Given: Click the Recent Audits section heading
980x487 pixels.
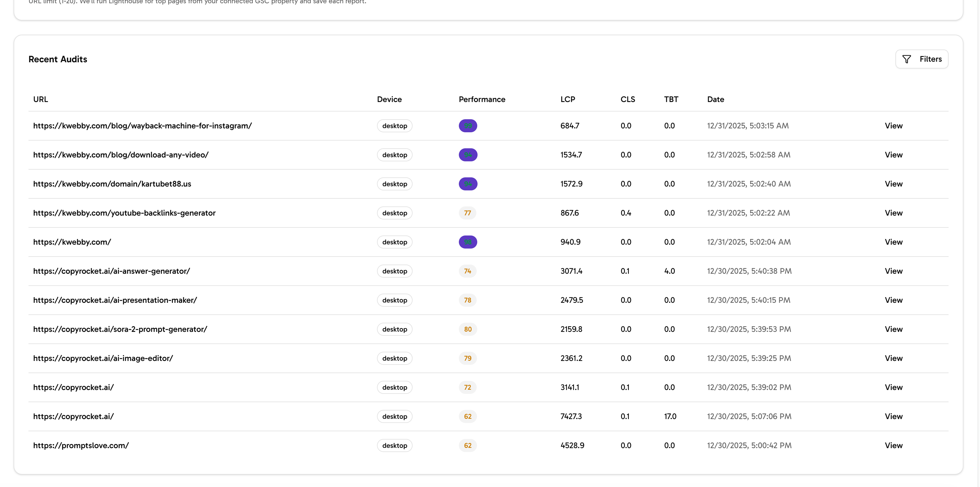Looking at the screenshot, I should [x=58, y=59].
